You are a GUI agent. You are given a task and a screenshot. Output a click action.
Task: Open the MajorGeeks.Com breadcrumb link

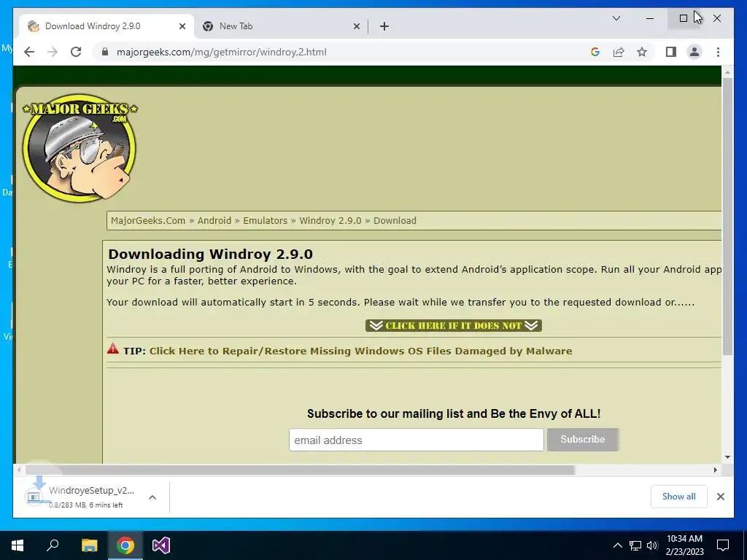(147, 220)
